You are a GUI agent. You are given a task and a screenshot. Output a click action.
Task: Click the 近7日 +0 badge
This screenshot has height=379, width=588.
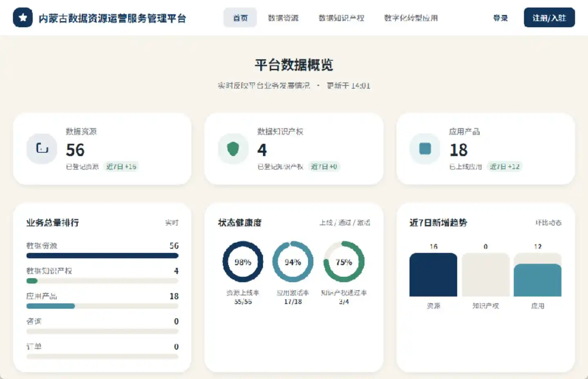[x=324, y=166]
